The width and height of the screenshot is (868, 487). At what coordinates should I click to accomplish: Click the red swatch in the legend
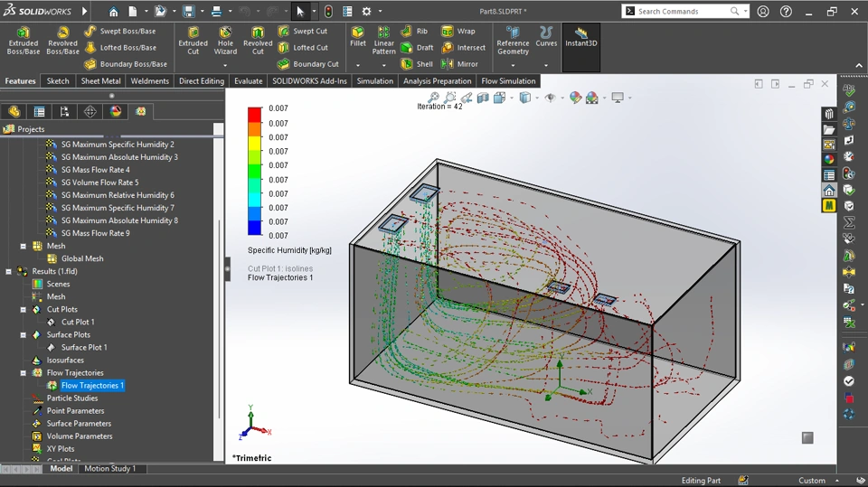pos(255,116)
